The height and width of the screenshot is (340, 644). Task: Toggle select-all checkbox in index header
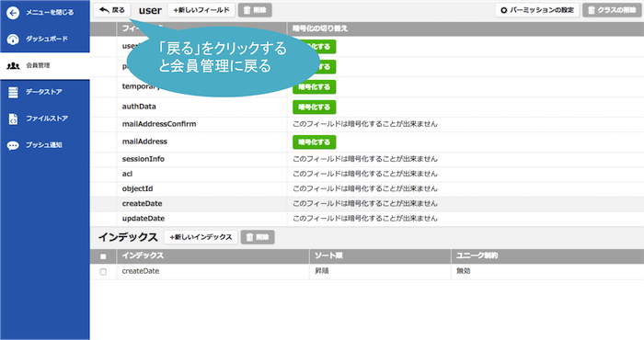pyautogui.click(x=103, y=256)
